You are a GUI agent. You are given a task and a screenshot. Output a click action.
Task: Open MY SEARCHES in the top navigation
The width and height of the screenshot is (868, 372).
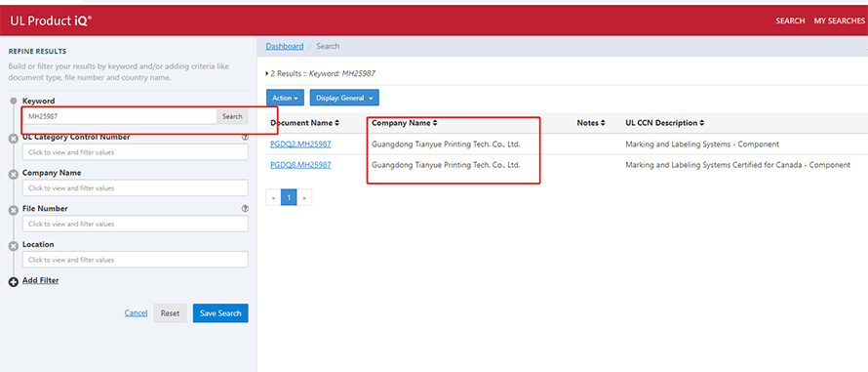pyautogui.click(x=839, y=21)
